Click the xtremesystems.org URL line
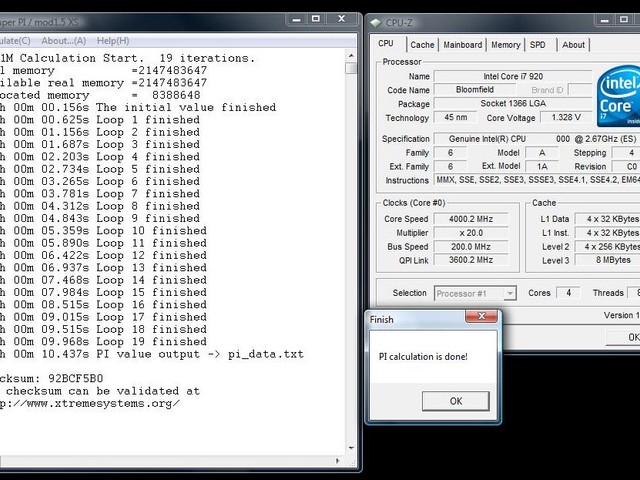The height and width of the screenshot is (480, 640). click(x=90, y=404)
